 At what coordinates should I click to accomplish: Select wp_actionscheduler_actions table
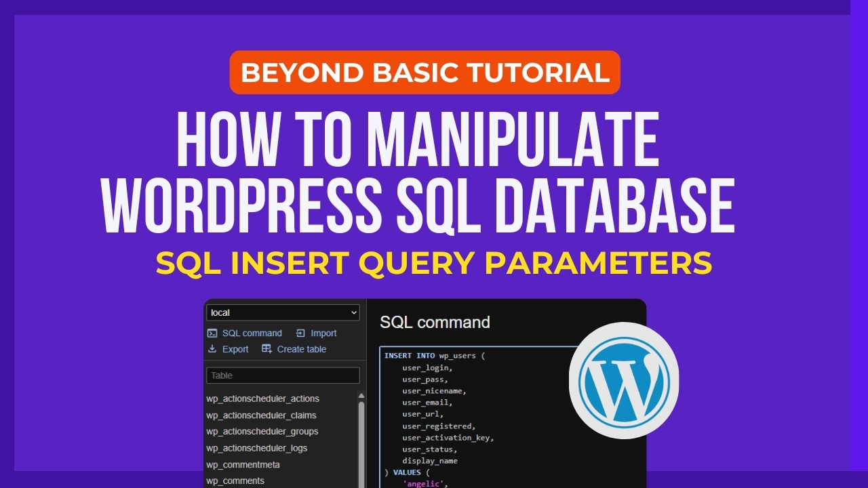coord(262,399)
